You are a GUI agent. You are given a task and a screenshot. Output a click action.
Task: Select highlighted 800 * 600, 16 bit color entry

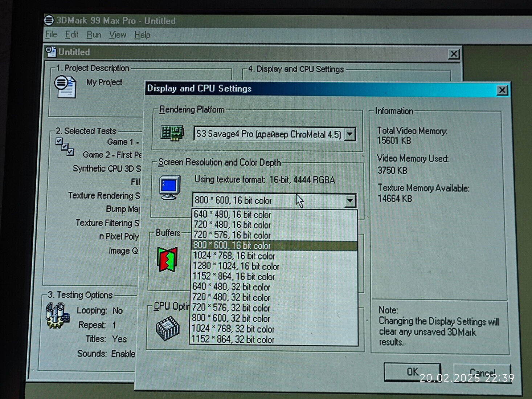[x=274, y=245]
